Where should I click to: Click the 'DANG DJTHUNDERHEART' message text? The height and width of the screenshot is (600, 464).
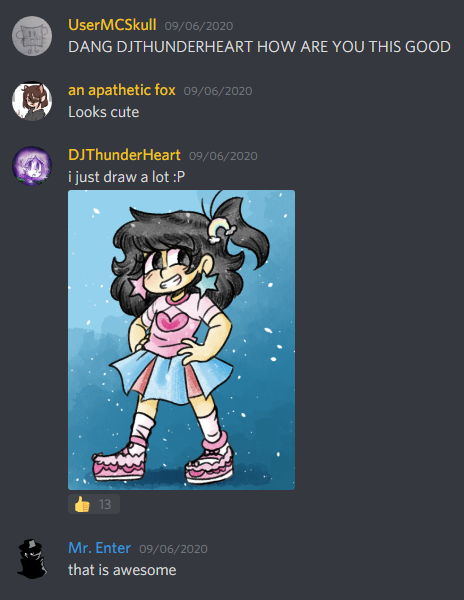[x=259, y=47]
